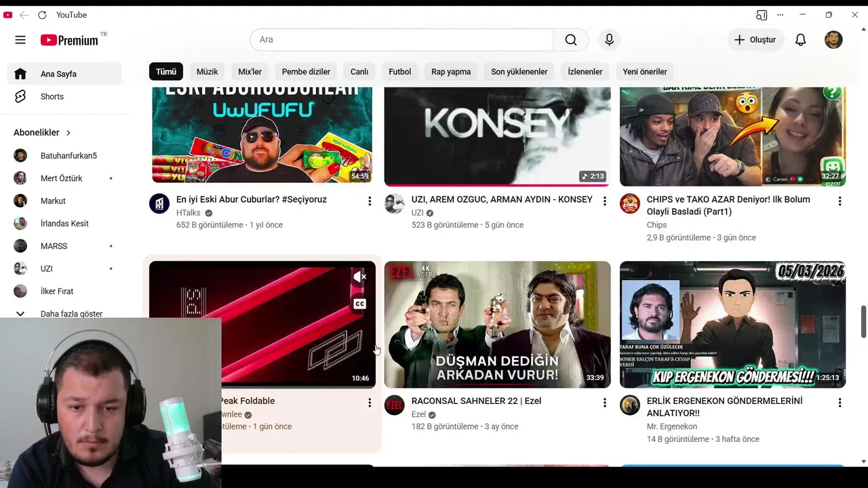
Task: Open Mert Öztürk subscription
Action: (64, 178)
